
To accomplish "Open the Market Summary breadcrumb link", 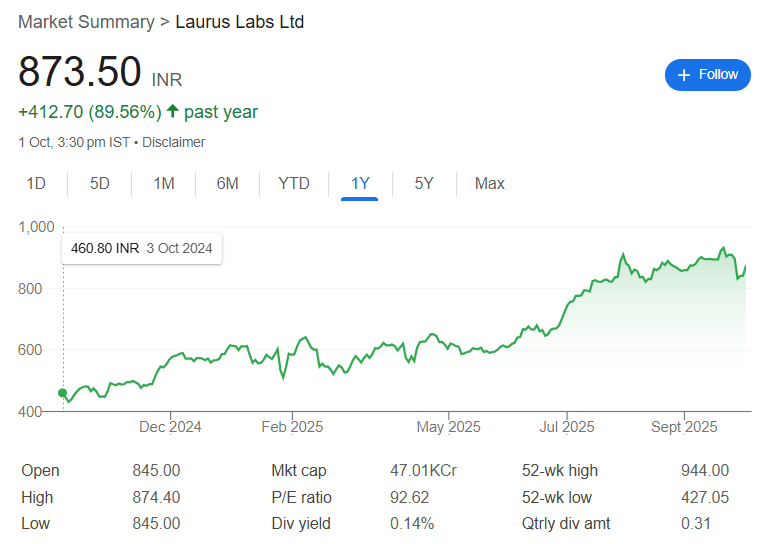I will tap(86, 21).
